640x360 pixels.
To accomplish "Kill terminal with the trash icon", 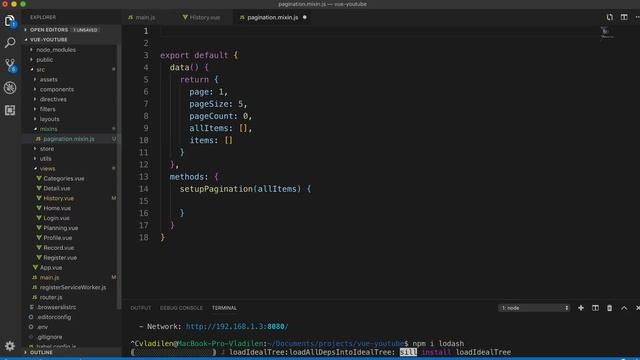I will pyautogui.click(x=609, y=308).
